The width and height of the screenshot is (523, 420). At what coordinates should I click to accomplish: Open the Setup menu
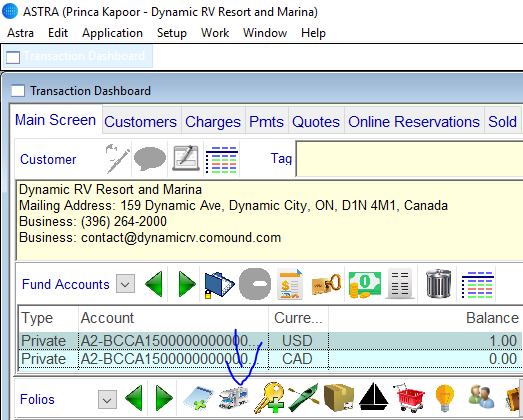click(172, 33)
